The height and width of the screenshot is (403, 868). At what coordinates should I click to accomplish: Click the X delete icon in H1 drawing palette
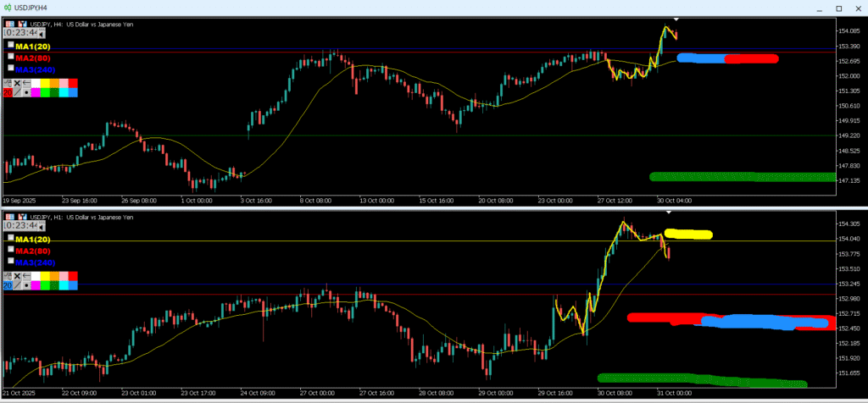point(17,277)
